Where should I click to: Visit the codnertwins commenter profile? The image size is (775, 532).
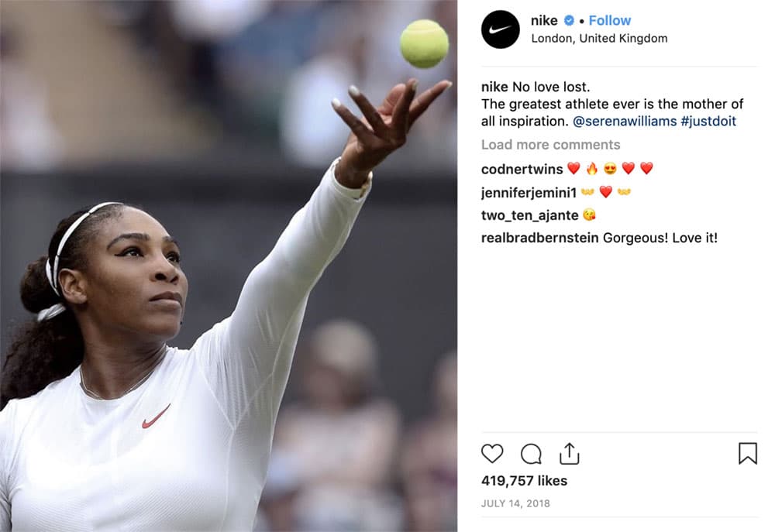coord(522,170)
